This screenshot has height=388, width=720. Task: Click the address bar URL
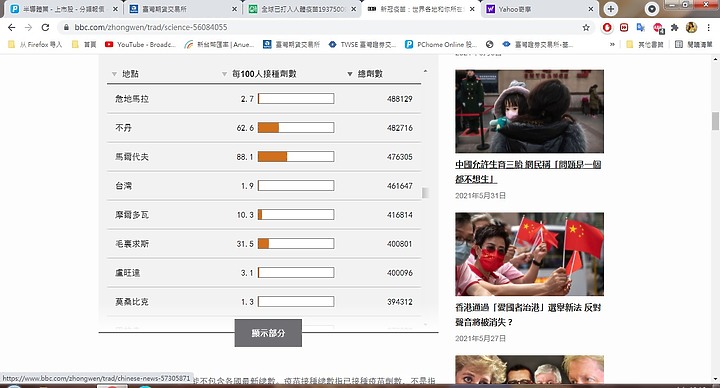pos(151,28)
